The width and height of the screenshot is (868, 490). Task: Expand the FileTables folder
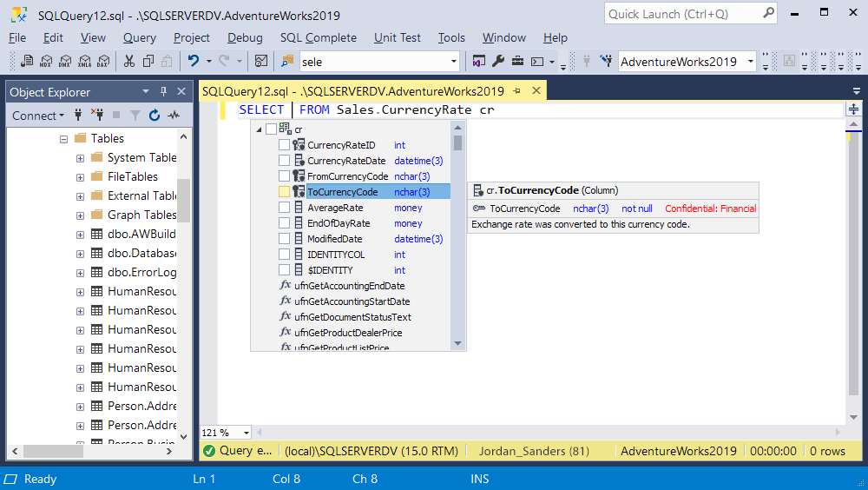click(x=80, y=177)
